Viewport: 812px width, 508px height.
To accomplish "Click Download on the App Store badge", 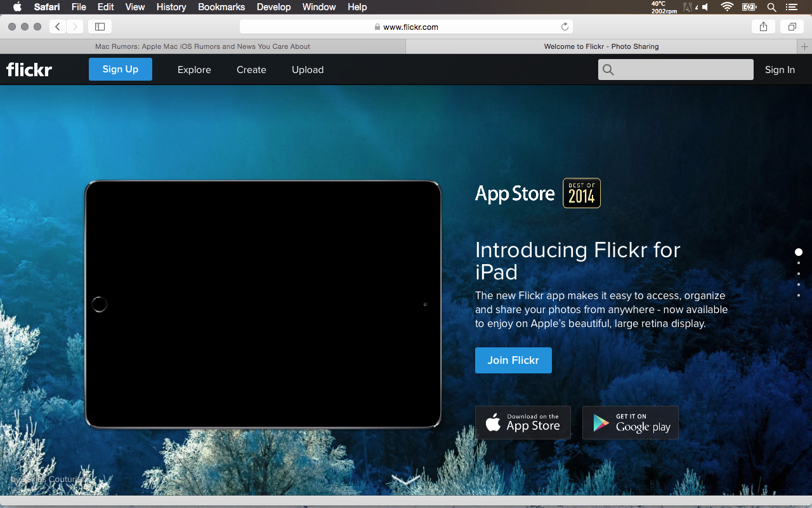I will pos(523,422).
